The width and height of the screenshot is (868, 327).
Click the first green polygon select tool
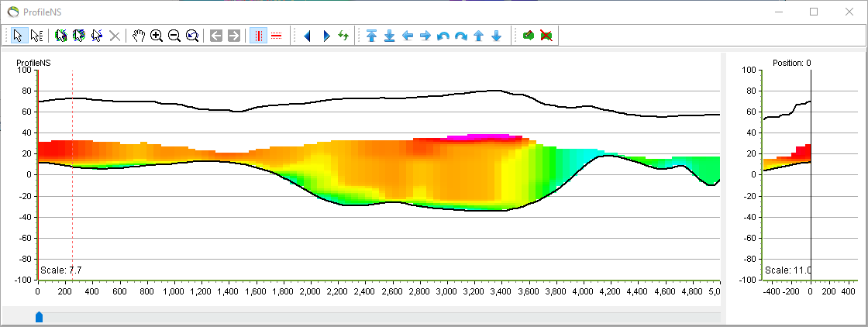[x=61, y=36]
